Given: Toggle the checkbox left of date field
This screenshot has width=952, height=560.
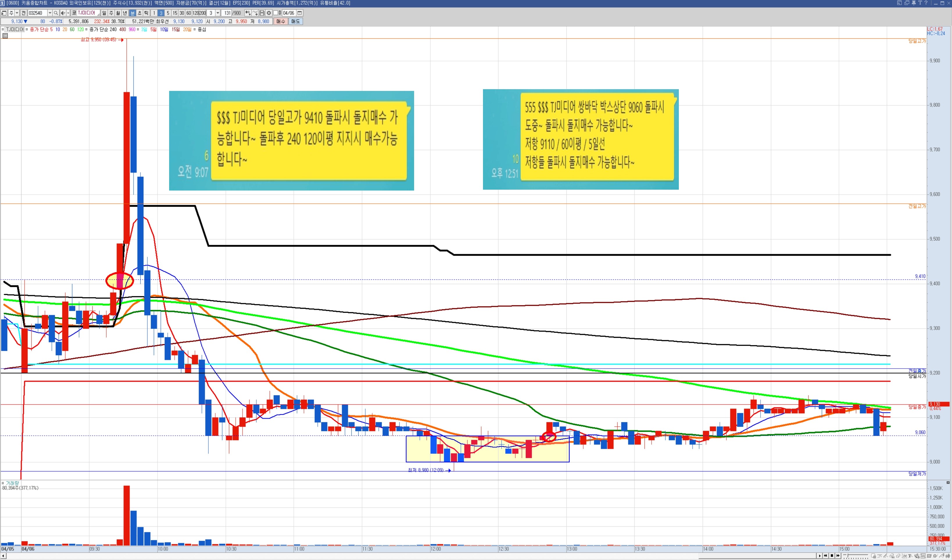Looking at the screenshot, I should (275, 13).
